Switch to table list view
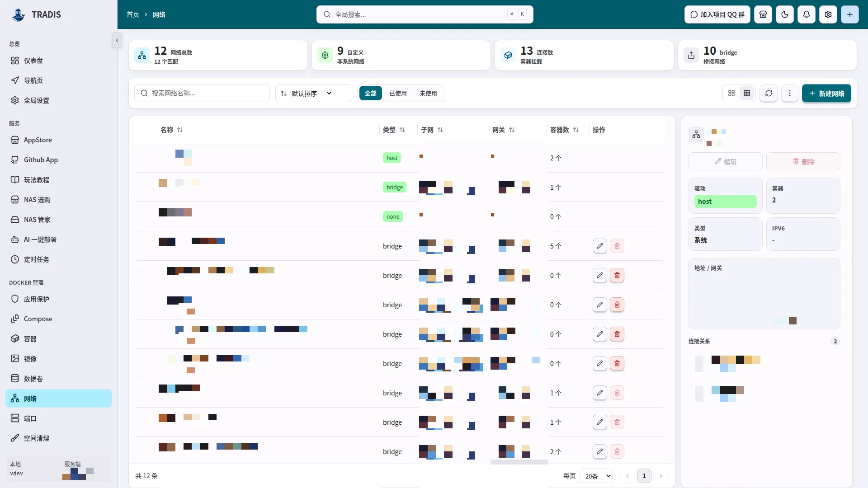 [x=747, y=93]
